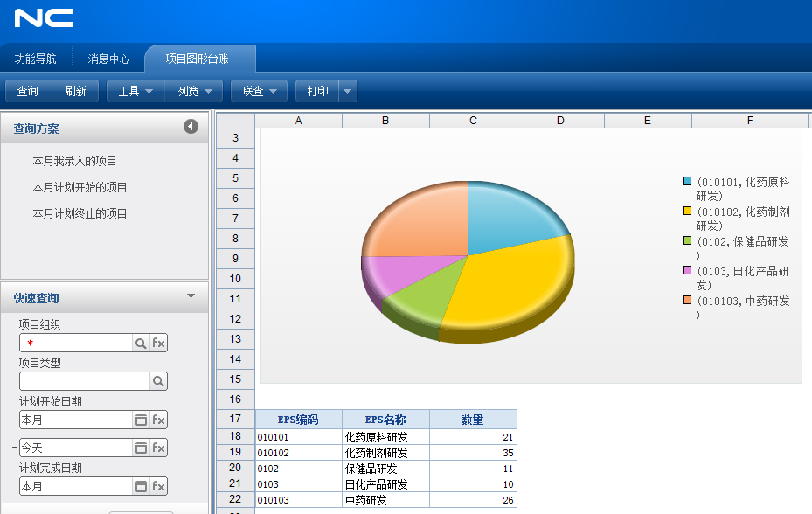
Task: Expand the 快速查询 panel dropdown arrow
Action: (191, 296)
